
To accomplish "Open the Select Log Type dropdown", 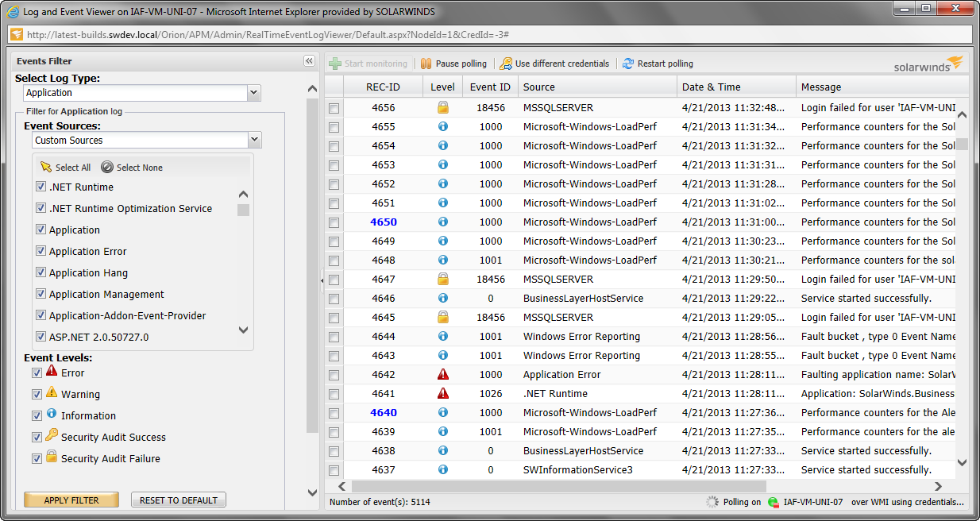I will [254, 93].
